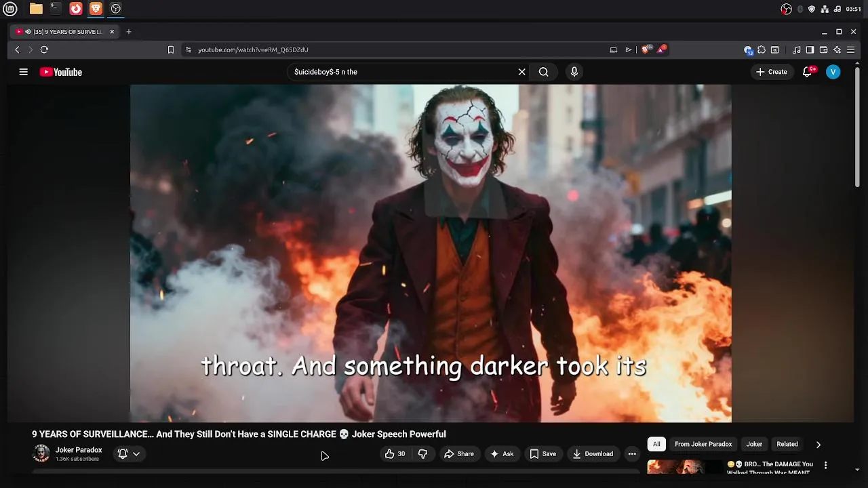The width and height of the screenshot is (868, 488).
Task: Open the extensions puzzle icon
Action: pyautogui.click(x=762, y=49)
